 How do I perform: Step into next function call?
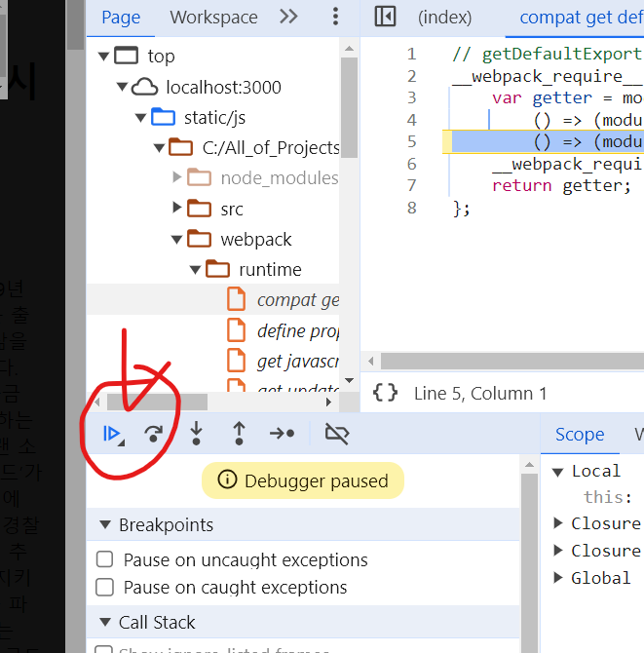pyautogui.click(x=197, y=434)
